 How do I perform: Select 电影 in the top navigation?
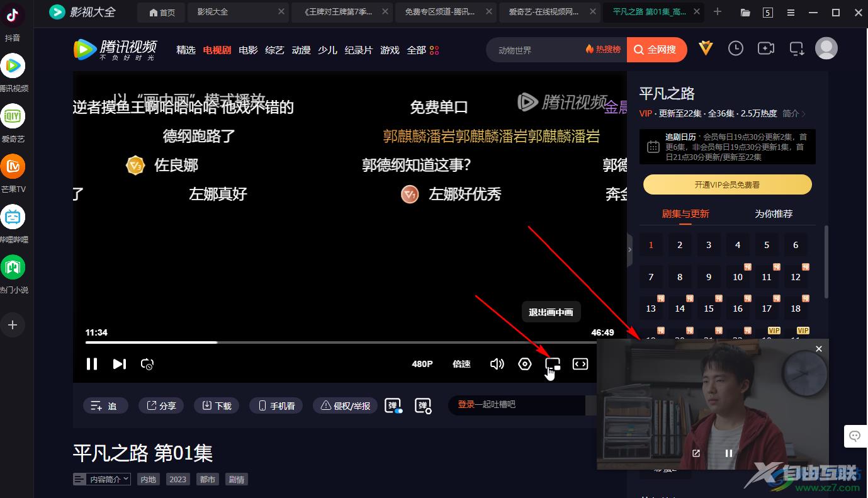(x=248, y=50)
